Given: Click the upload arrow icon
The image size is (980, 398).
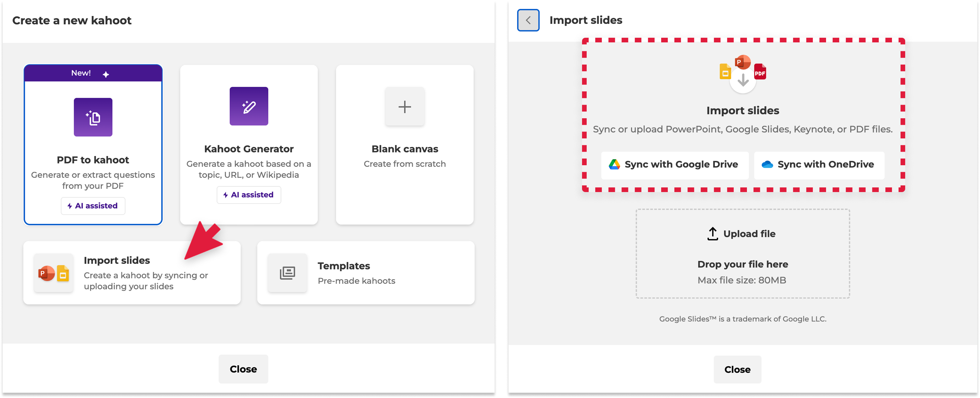Looking at the screenshot, I should pos(712,234).
